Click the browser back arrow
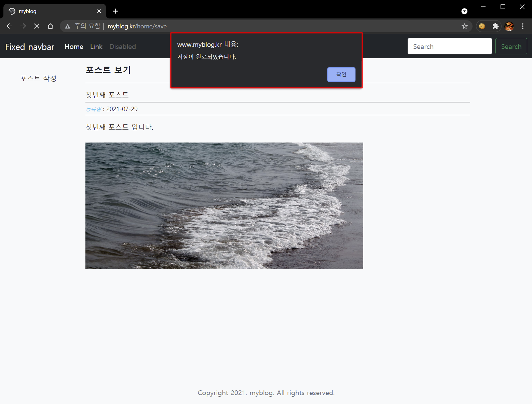Screen dimensions: 532x404 [x=9, y=26]
